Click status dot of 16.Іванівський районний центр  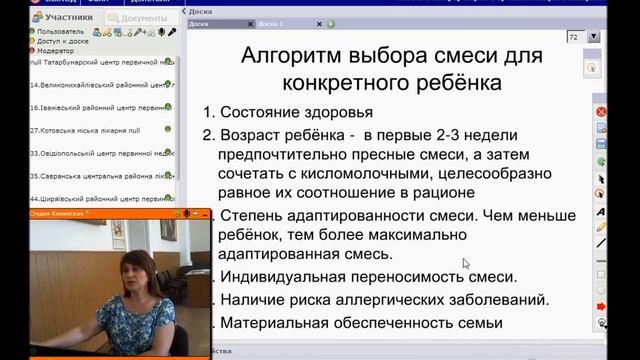pyautogui.click(x=168, y=107)
